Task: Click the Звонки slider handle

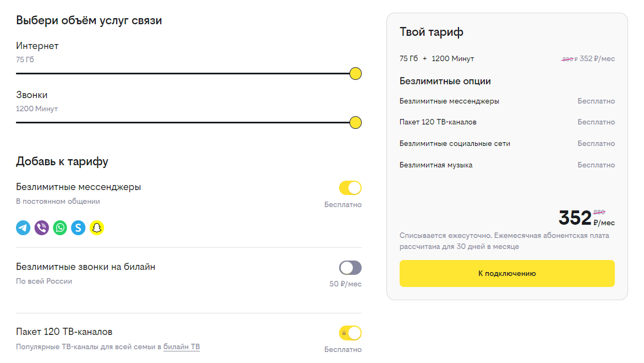Action: [x=356, y=122]
